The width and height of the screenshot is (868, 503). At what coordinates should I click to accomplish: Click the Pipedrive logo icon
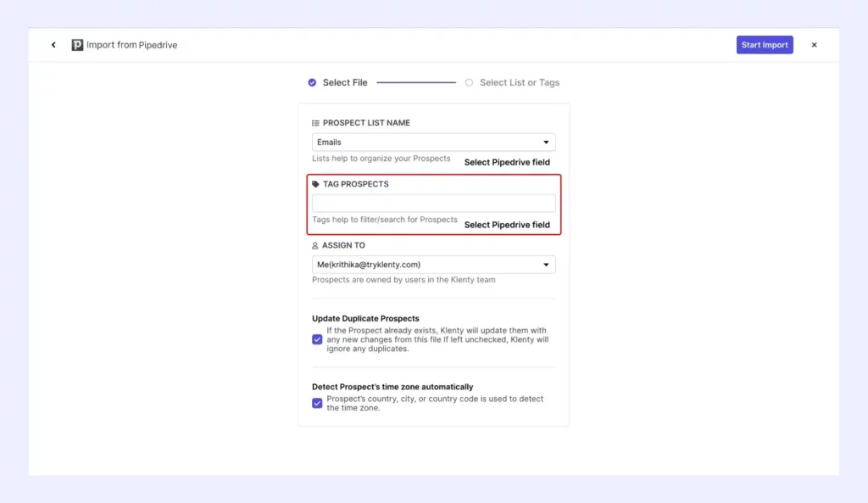77,45
